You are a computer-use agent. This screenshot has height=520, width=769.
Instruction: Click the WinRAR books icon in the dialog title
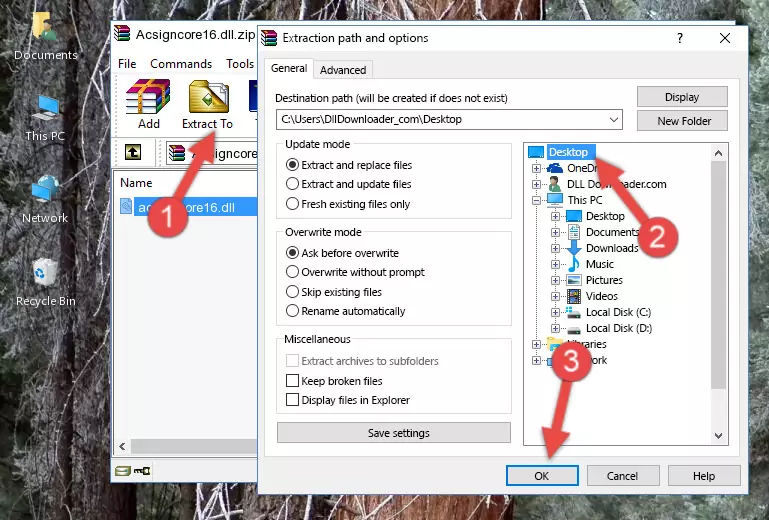click(269, 38)
